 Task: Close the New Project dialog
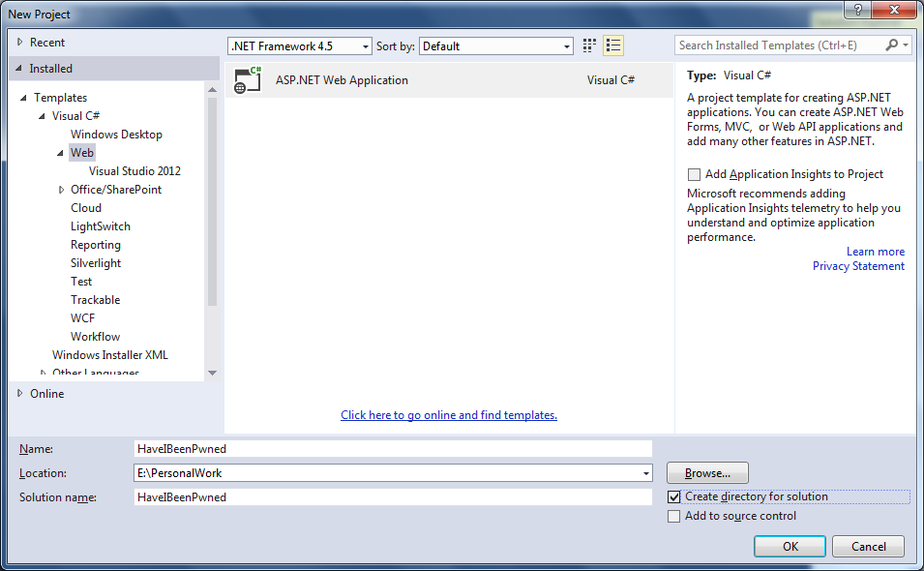(894, 10)
